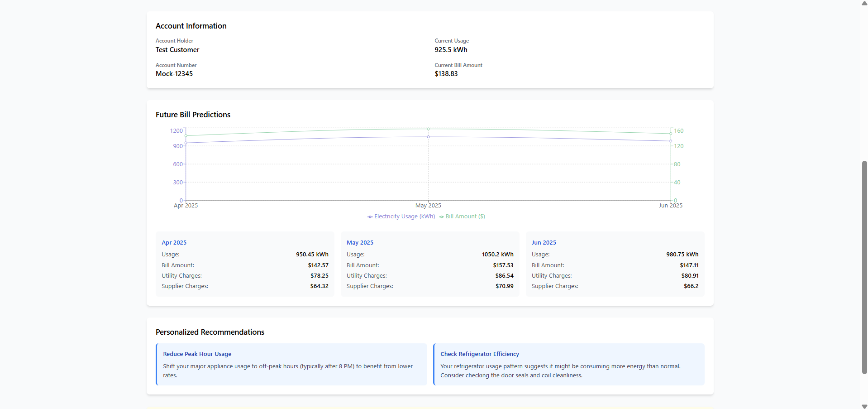
Task: Open the Reduce Peak Hour Usage recommendation
Action: coord(291,364)
